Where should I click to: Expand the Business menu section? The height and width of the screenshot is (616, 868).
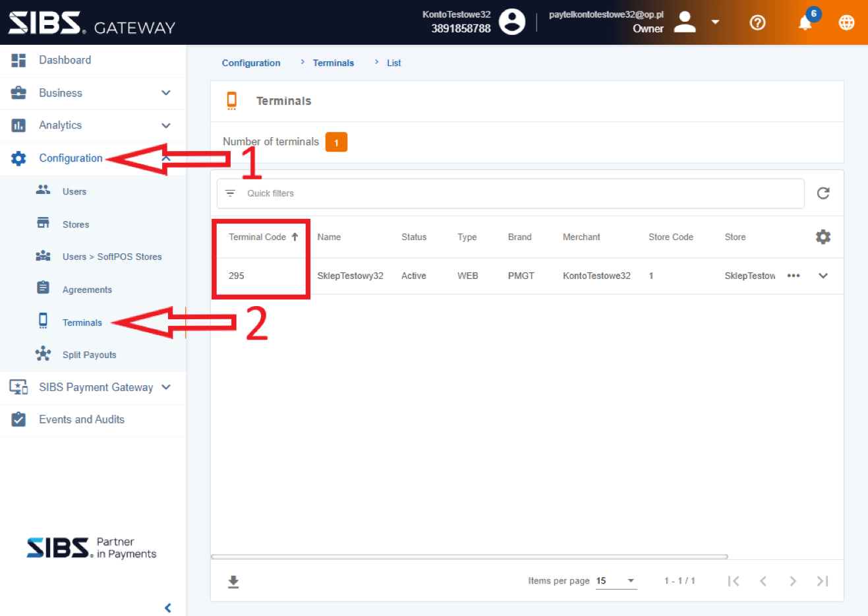click(x=165, y=93)
